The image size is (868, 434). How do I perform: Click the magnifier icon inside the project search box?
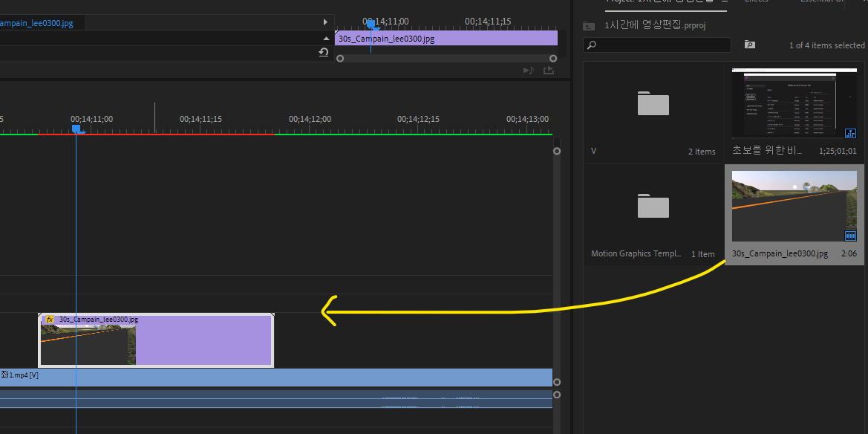coord(592,45)
